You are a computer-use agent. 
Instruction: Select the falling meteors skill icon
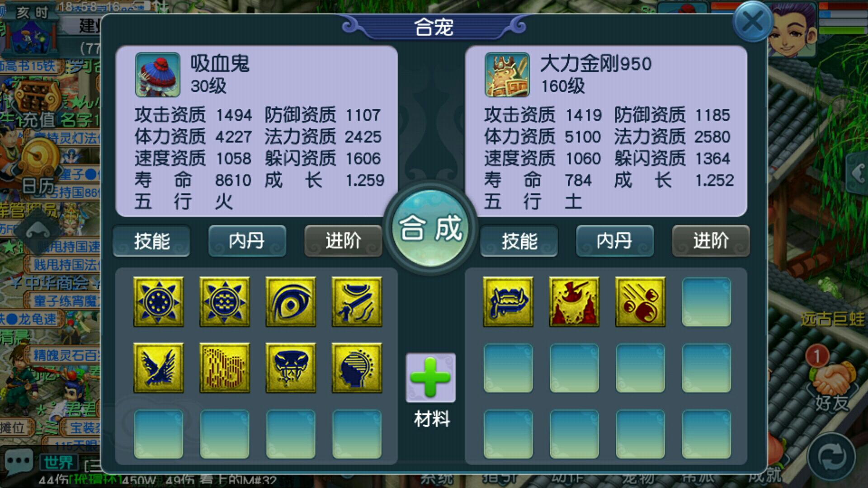tap(640, 302)
